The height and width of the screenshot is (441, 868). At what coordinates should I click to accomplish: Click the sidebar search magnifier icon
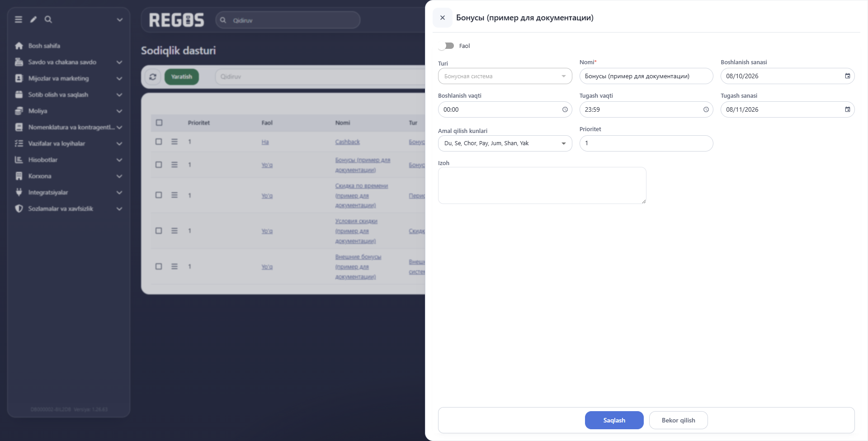pos(48,19)
